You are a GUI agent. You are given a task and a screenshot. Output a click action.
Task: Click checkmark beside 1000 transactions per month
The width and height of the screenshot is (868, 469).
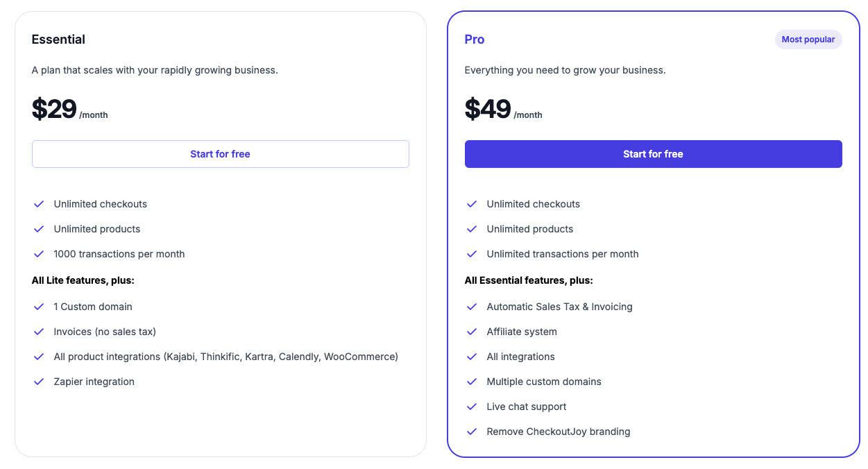(39, 254)
